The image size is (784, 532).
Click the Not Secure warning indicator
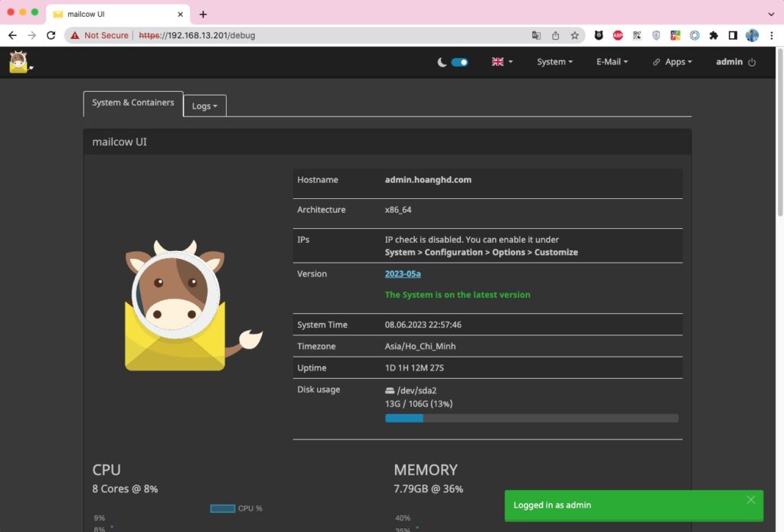pos(100,35)
